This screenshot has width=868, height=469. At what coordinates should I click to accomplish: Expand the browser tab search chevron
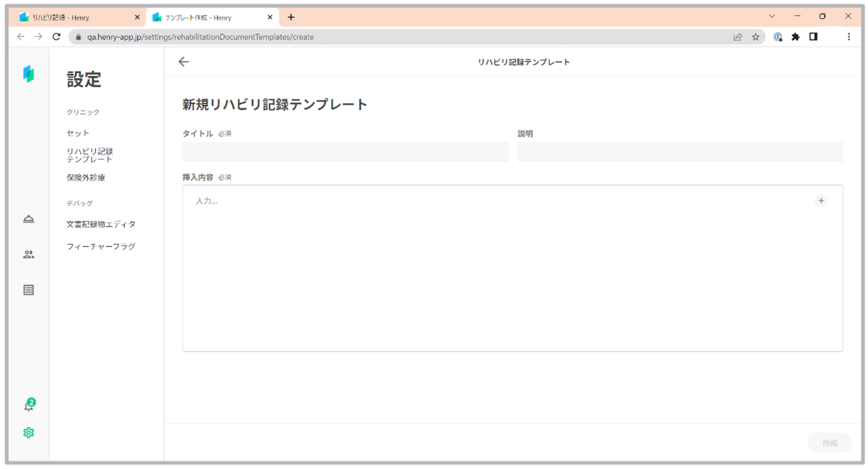[772, 17]
